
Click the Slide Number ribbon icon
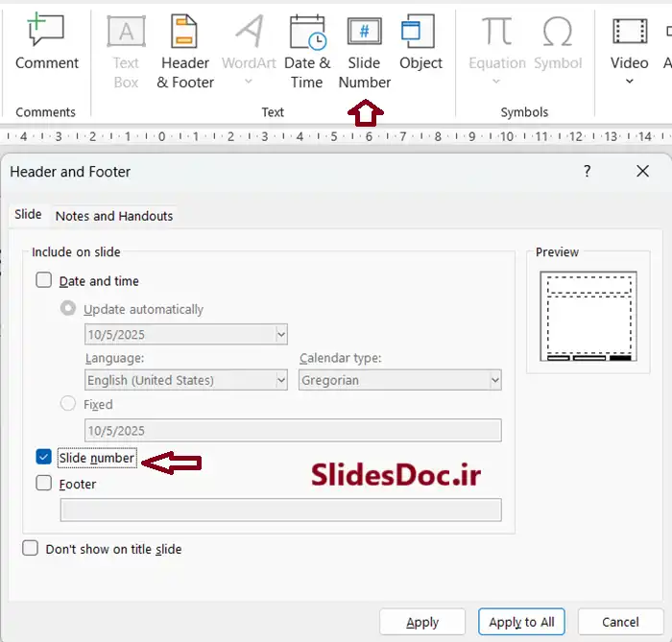coord(365,34)
